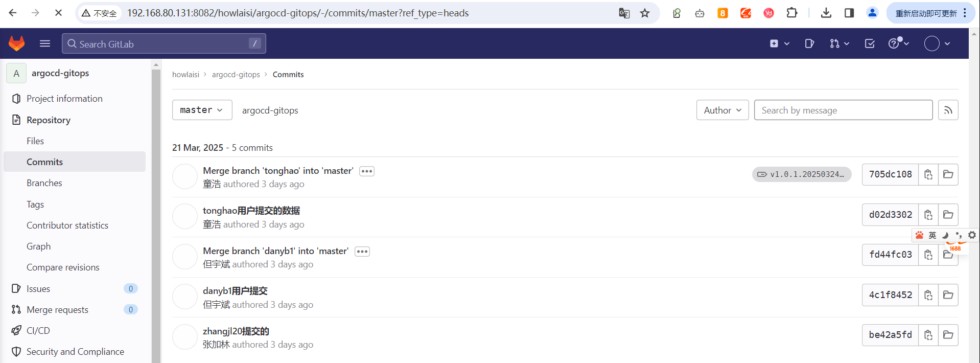Copy commit SHA be42a5fd
Viewport: 980px width, 363px height.
pyautogui.click(x=928, y=335)
